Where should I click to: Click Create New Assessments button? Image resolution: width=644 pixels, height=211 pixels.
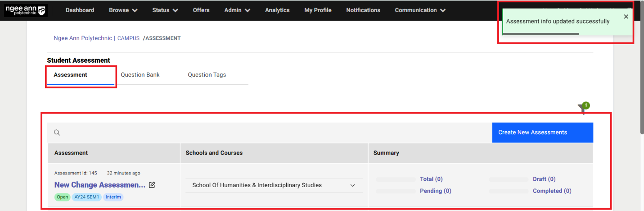click(x=542, y=133)
